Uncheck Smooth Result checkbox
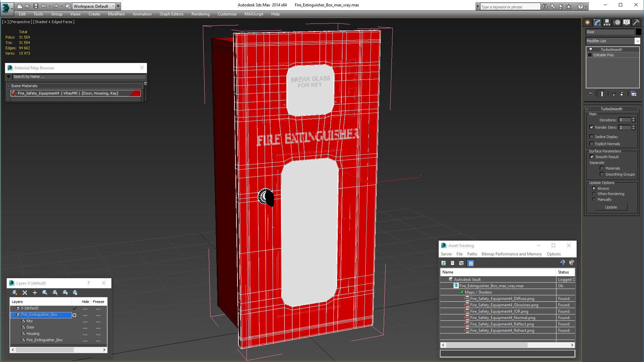644x362 pixels. tap(592, 157)
